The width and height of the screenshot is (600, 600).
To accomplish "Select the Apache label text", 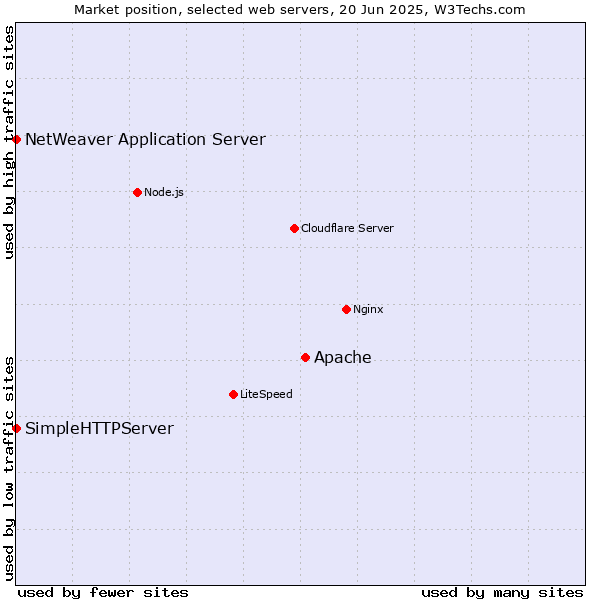I will coord(343,357).
